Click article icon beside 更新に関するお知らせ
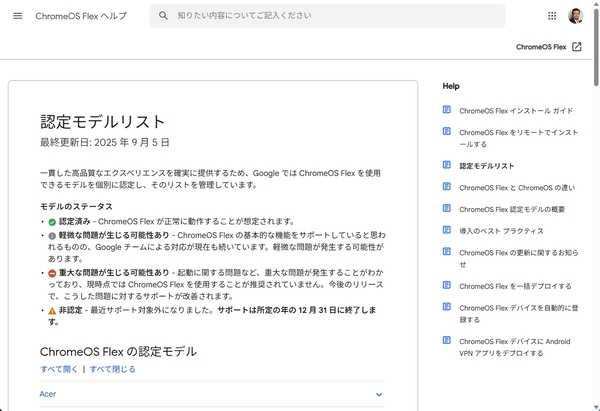This screenshot has height=411, width=600. coord(447,251)
